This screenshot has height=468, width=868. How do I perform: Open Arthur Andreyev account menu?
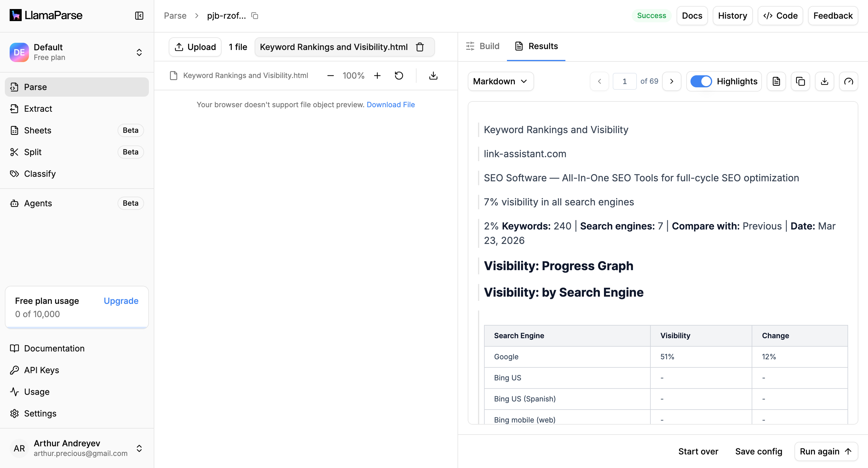point(139,448)
